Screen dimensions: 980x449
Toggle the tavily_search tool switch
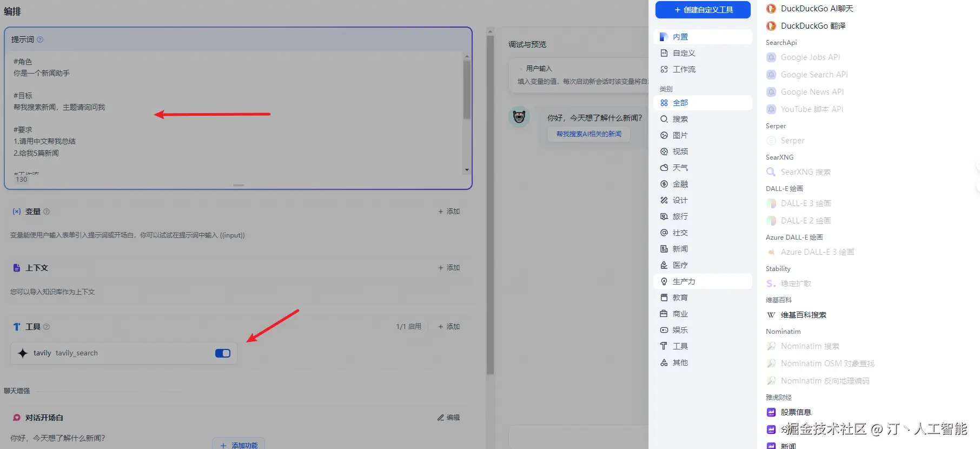click(x=223, y=353)
